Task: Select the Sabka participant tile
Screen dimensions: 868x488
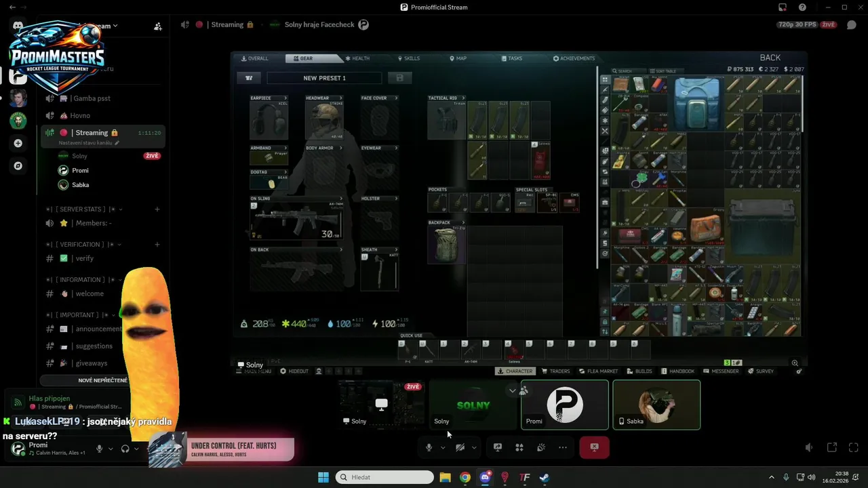Action: 656,405
